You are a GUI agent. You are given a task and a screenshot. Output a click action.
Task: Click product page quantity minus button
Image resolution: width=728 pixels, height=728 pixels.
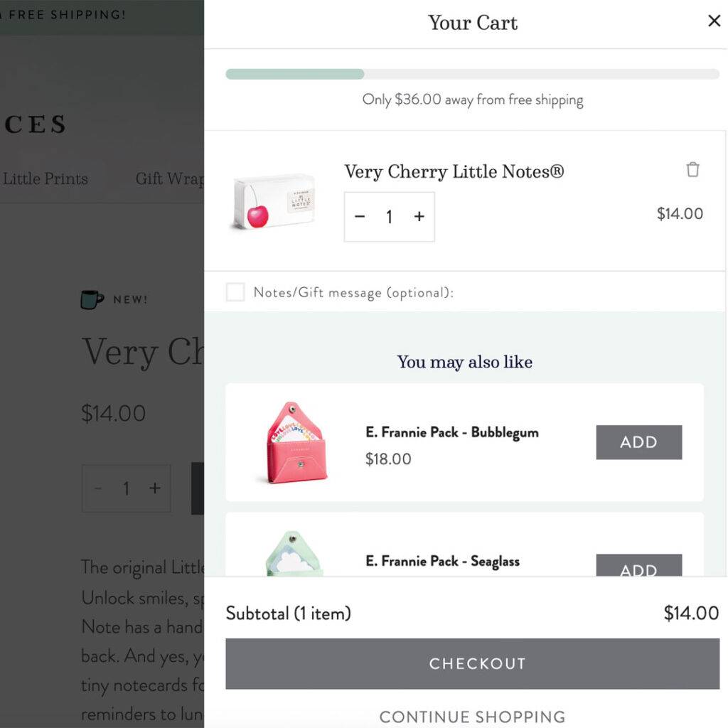(98, 488)
